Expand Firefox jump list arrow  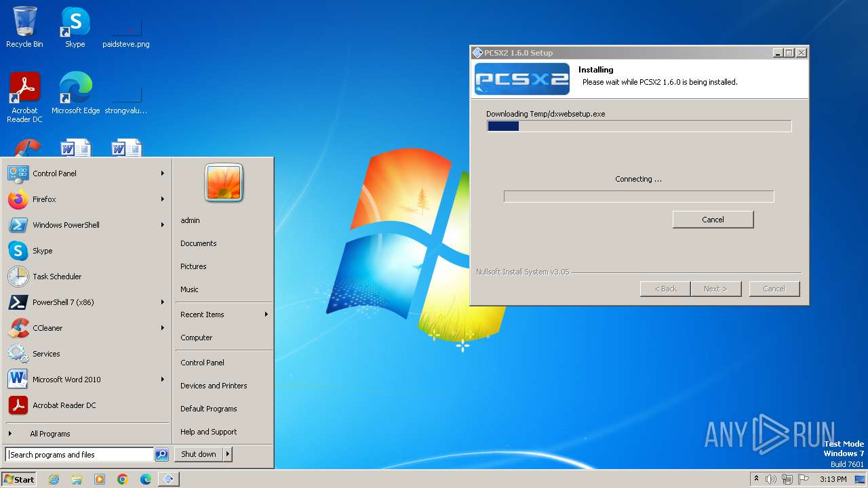click(x=163, y=199)
